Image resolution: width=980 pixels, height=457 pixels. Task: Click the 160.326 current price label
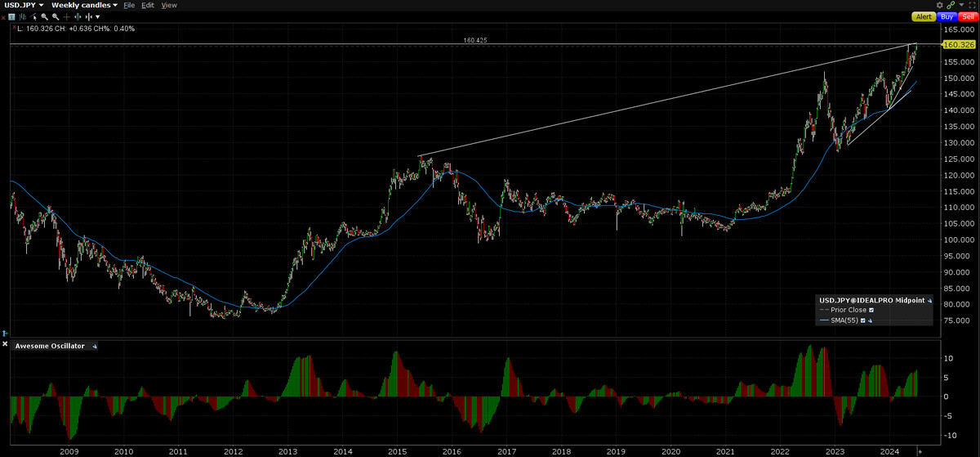(x=960, y=44)
